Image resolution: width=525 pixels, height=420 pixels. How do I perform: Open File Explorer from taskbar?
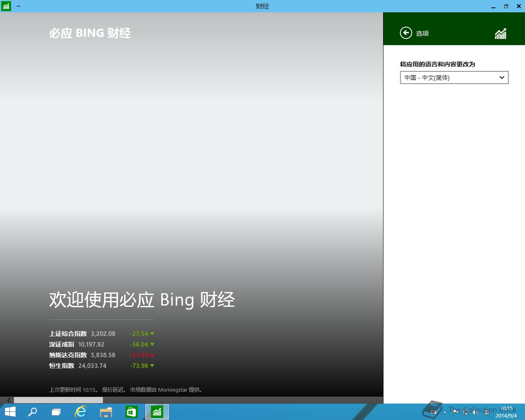pos(106,412)
